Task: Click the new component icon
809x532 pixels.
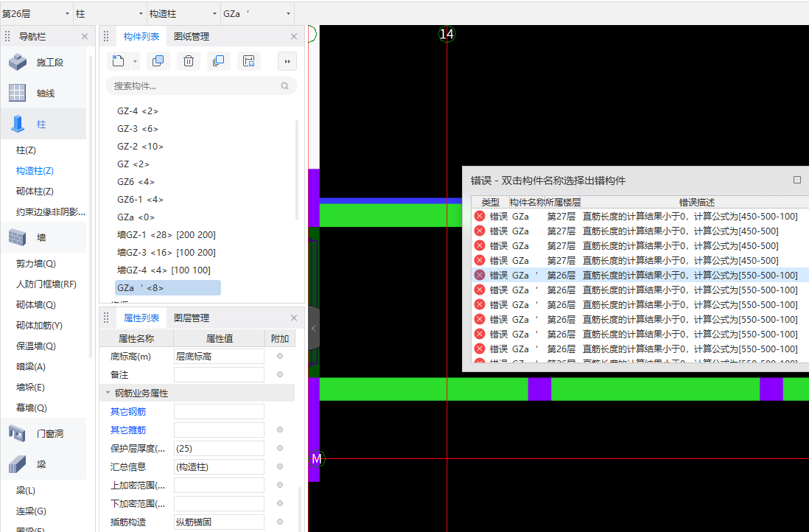Action: pyautogui.click(x=118, y=61)
